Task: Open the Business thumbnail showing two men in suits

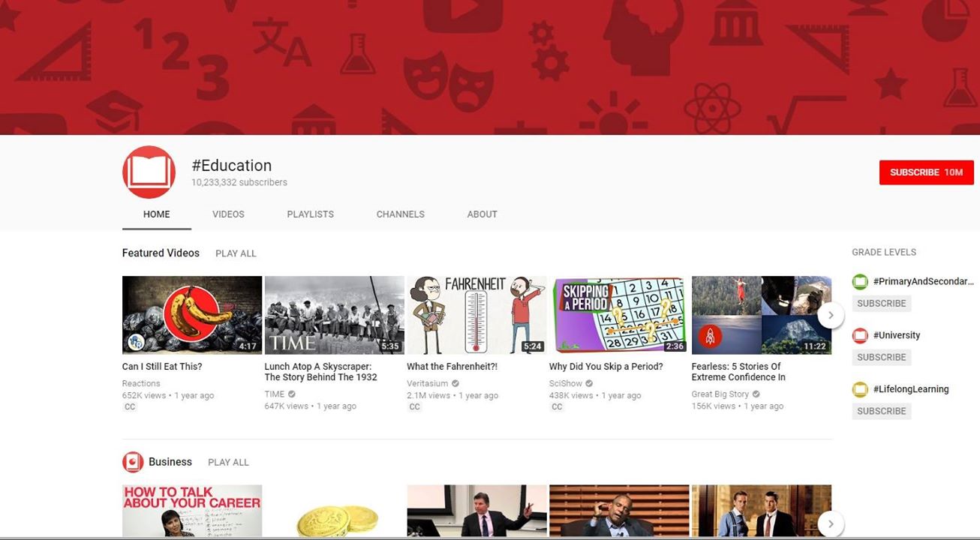Action: 762,511
